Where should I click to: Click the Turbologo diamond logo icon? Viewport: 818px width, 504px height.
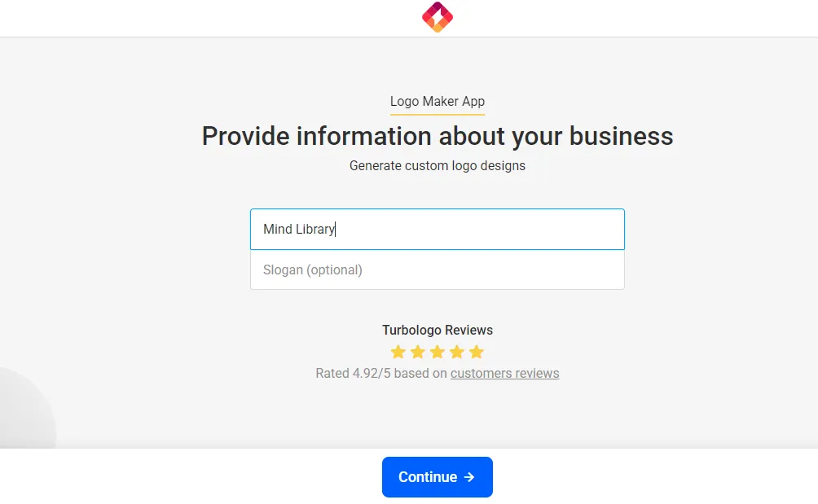(438, 17)
